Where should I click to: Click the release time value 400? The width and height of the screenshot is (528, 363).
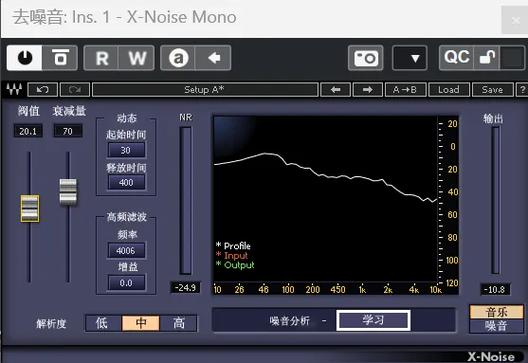pyautogui.click(x=126, y=183)
